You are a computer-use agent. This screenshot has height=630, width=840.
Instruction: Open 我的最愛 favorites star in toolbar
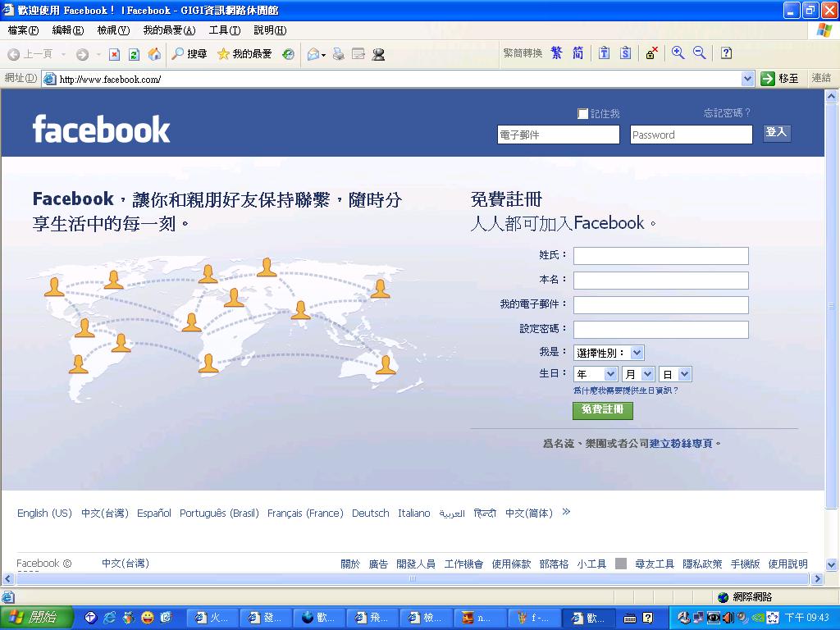(244, 53)
